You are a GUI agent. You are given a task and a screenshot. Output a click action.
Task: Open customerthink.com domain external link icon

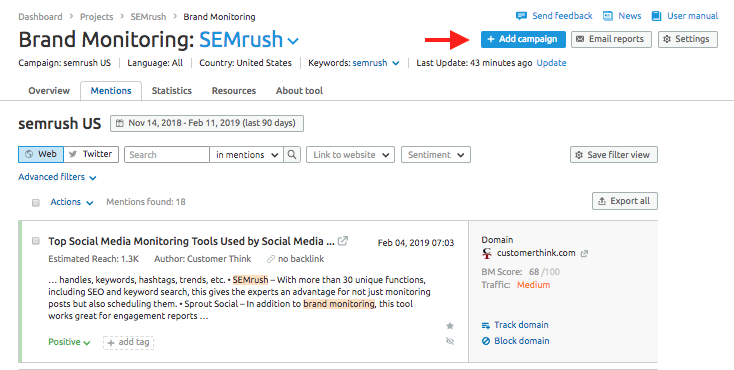point(584,253)
